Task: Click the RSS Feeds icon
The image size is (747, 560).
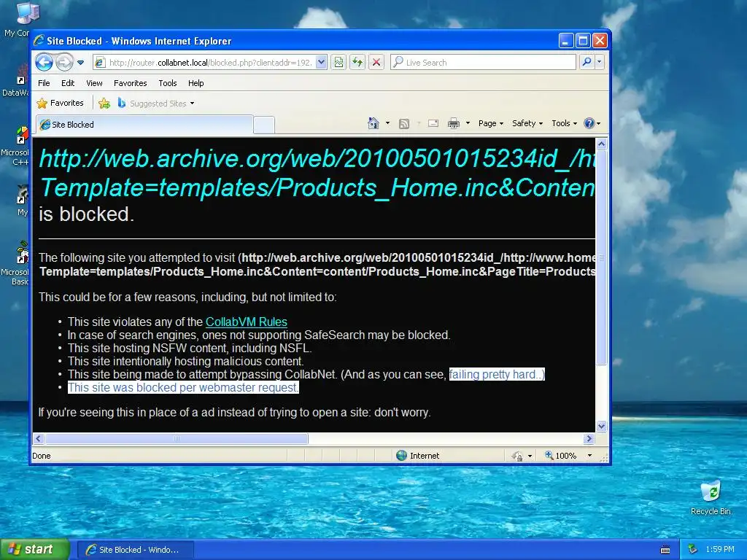Action: pos(404,124)
